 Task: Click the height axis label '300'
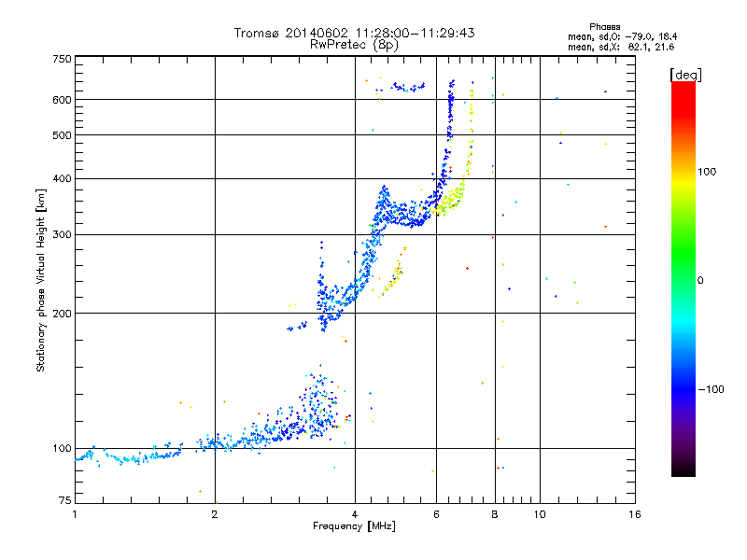pyautogui.click(x=62, y=235)
